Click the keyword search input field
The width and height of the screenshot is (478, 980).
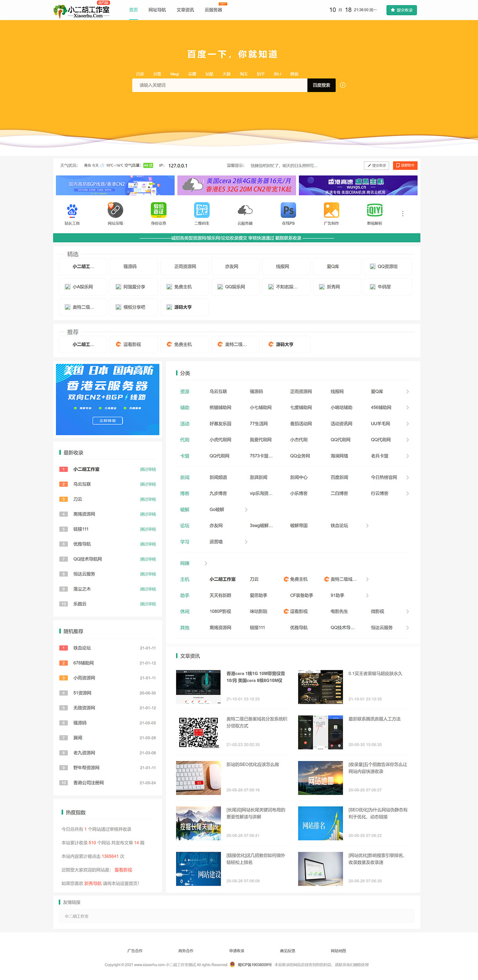click(219, 85)
